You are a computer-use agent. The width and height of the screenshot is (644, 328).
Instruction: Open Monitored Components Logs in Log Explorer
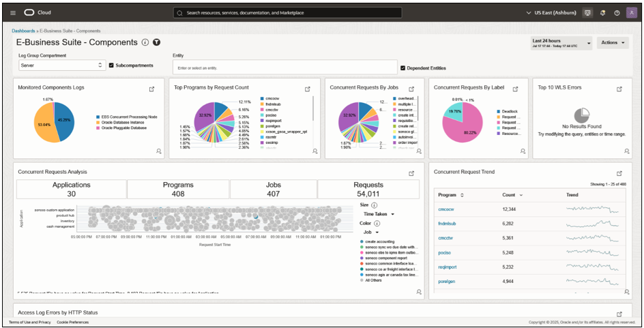[151, 89]
